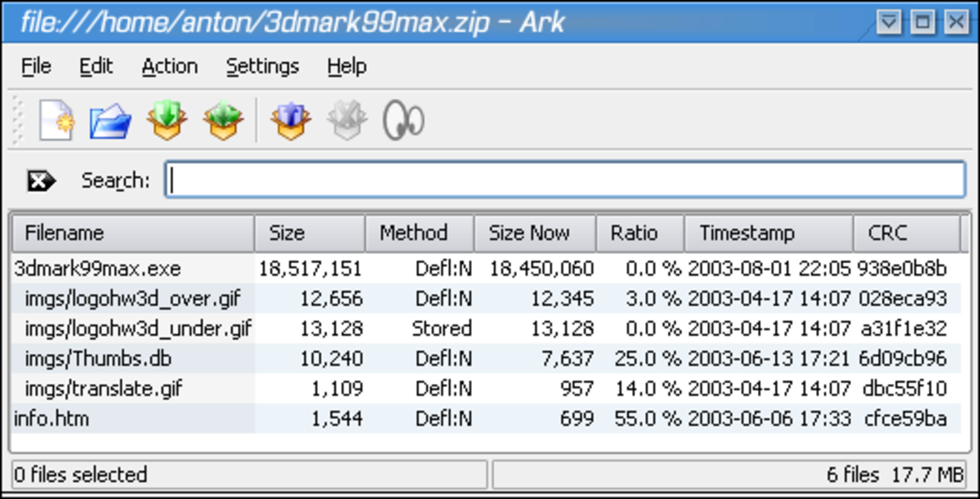This screenshot has width=980, height=499.
Task: Click the Size Now cell of imgs/logohw3d_under.gif
Action: [563, 329]
